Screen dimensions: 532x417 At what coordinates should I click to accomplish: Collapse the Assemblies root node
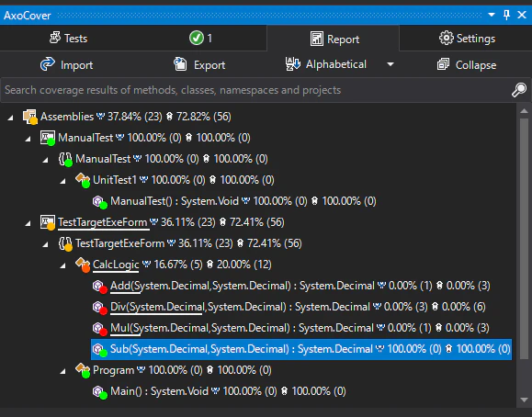(10, 118)
